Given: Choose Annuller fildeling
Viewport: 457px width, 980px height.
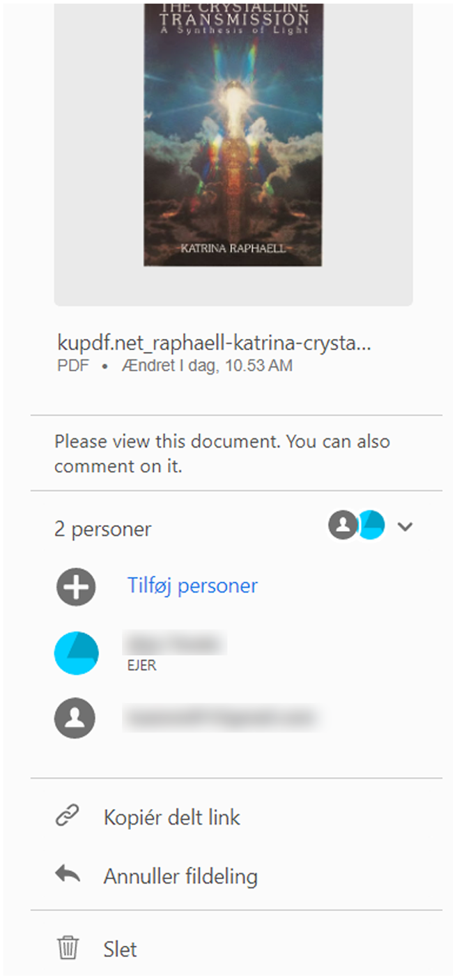Looking at the screenshot, I should click(181, 875).
